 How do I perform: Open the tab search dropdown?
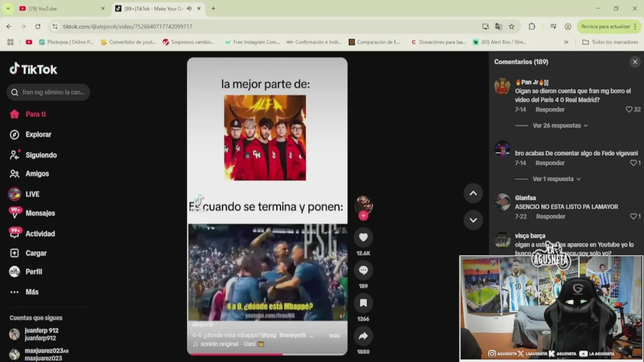click(8, 9)
